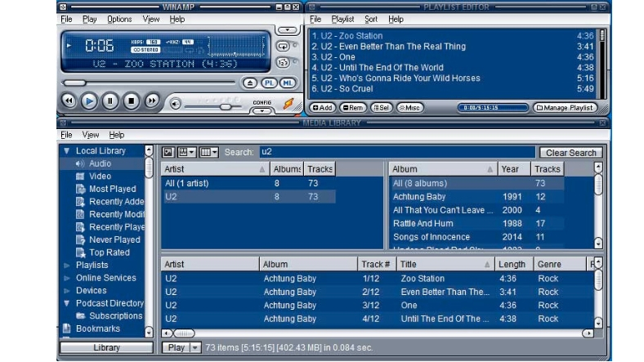Select the Rattle And Hum album row
The height and width of the screenshot is (362, 644).
(x=476, y=224)
